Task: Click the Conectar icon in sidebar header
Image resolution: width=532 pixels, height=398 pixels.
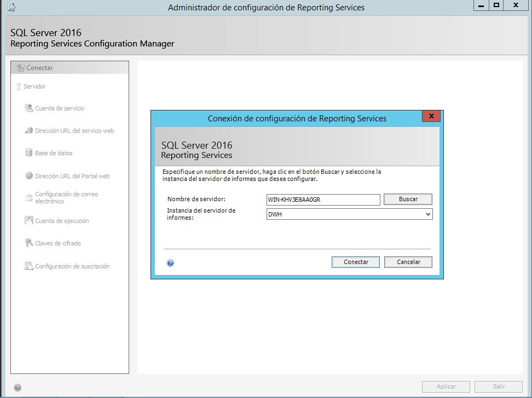Action: pyautogui.click(x=21, y=68)
